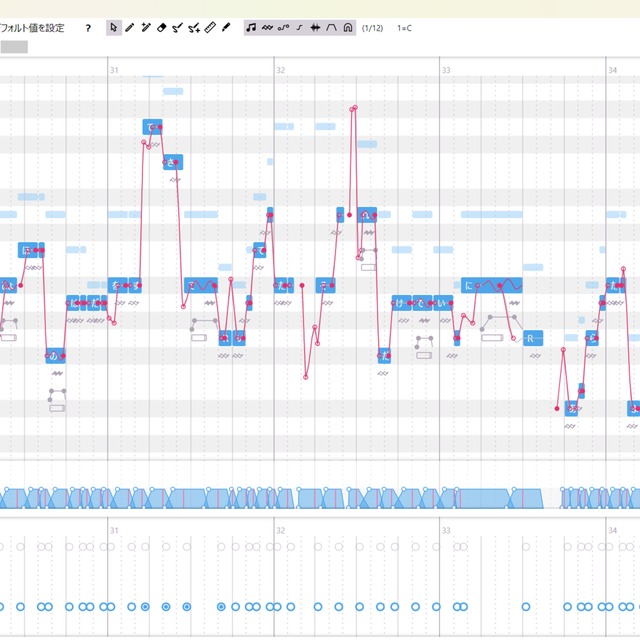Pick the eraser tool
Screen dimensions: 640x640
click(x=162, y=28)
